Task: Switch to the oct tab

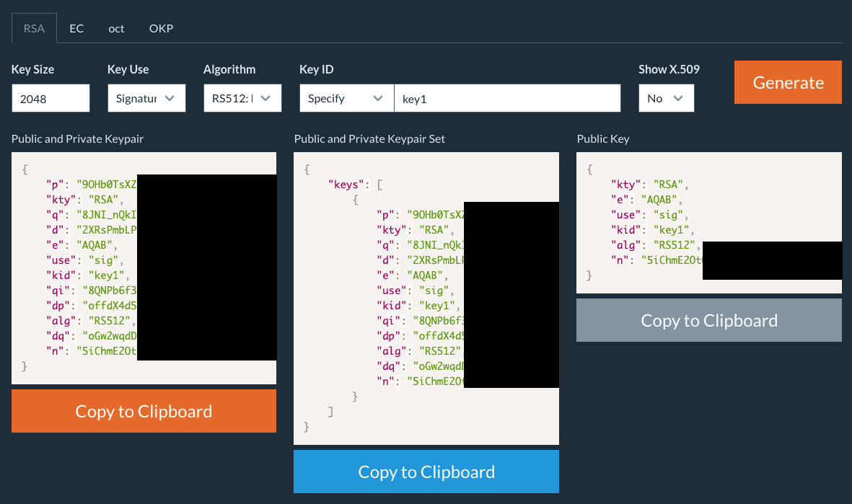Action: tap(116, 28)
